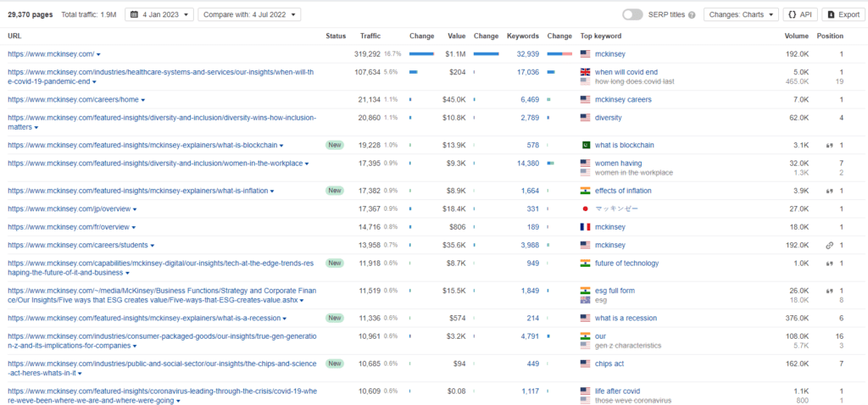The height and width of the screenshot is (405, 868).
Task: Sort by the Position column header
Action: click(830, 36)
